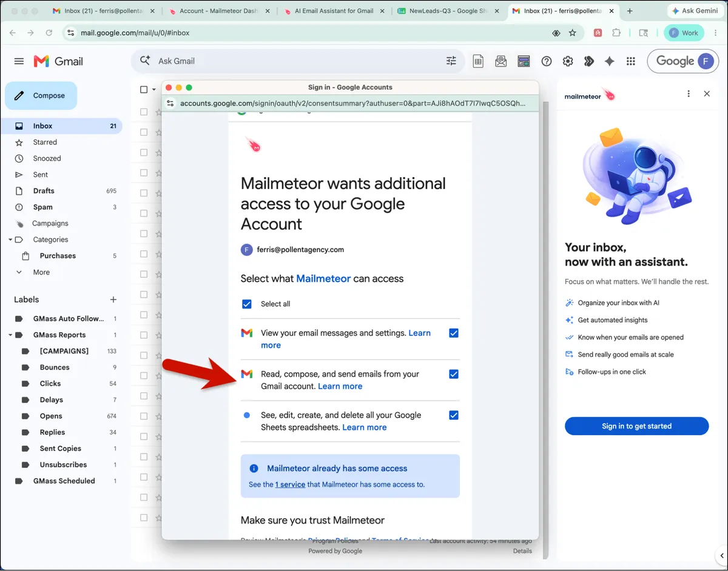Click Details link at bottom of inbox
The height and width of the screenshot is (571, 728).
(522, 551)
